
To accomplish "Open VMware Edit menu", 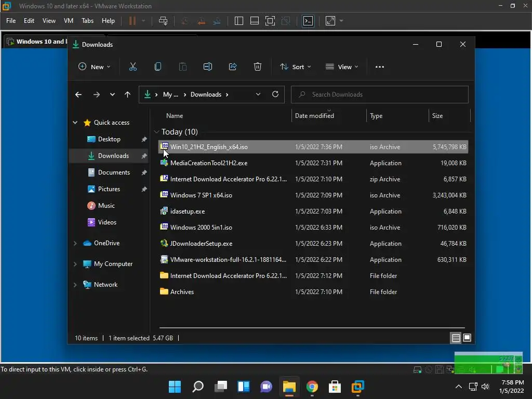I will click(29, 21).
